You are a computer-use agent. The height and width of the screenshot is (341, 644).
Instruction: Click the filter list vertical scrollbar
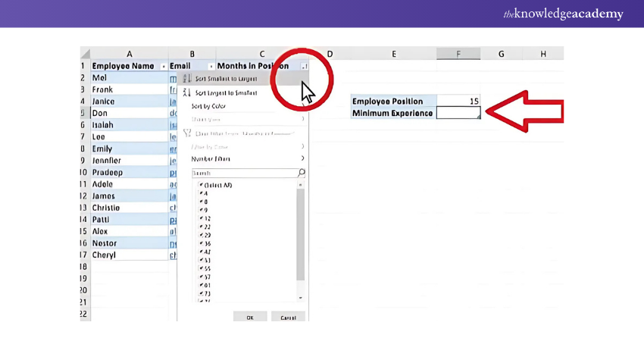[301, 235]
